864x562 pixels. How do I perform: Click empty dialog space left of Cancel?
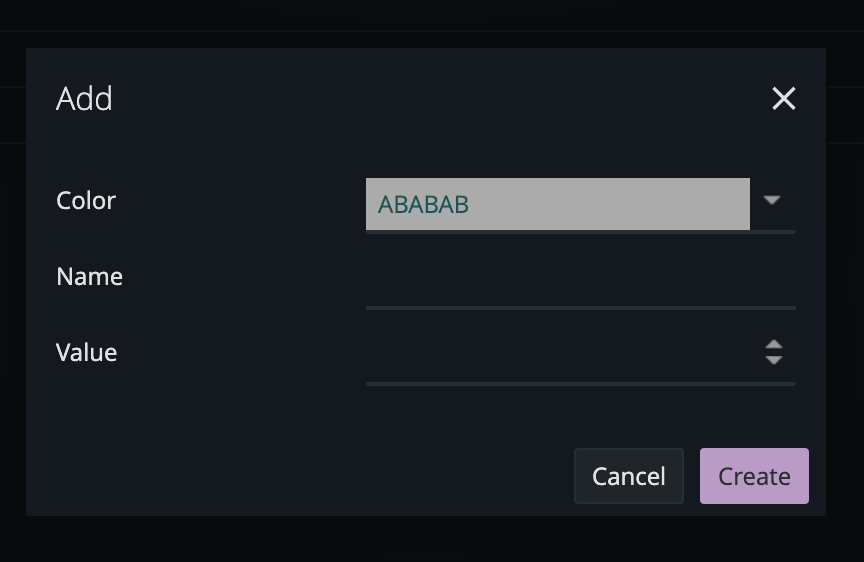coord(300,476)
